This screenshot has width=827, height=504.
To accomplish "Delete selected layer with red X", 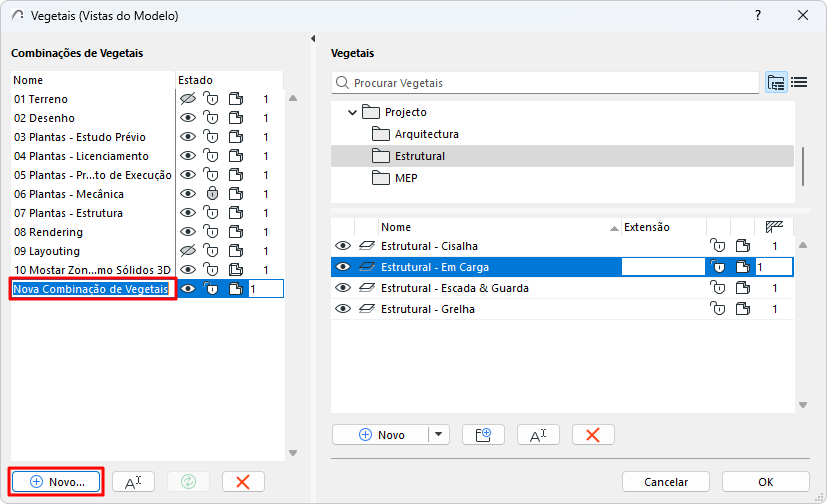I will click(x=593, y=434).
